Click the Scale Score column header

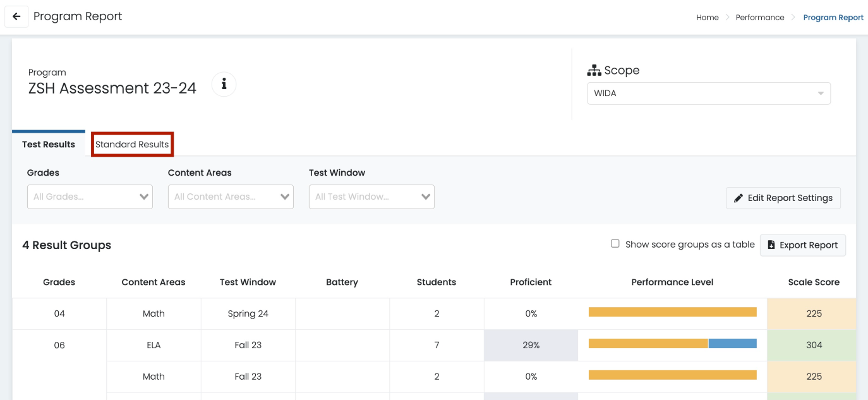click(814, 282)
